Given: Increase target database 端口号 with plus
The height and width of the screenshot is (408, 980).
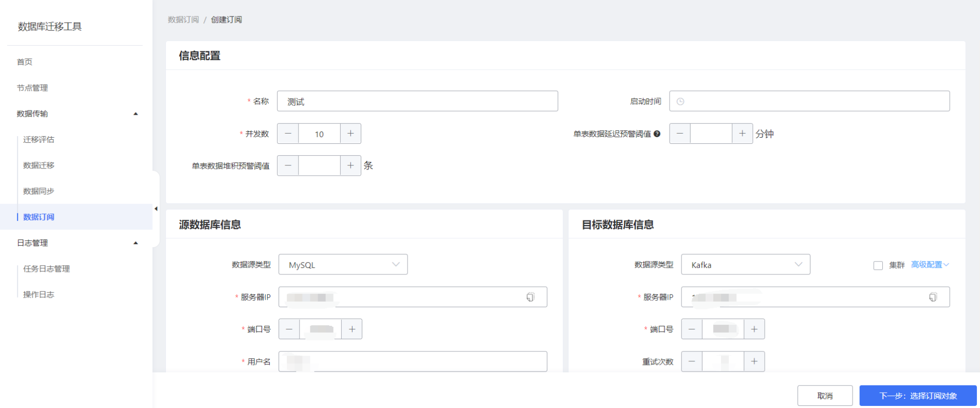Looking at the screenshot, I should coord(754,329).
